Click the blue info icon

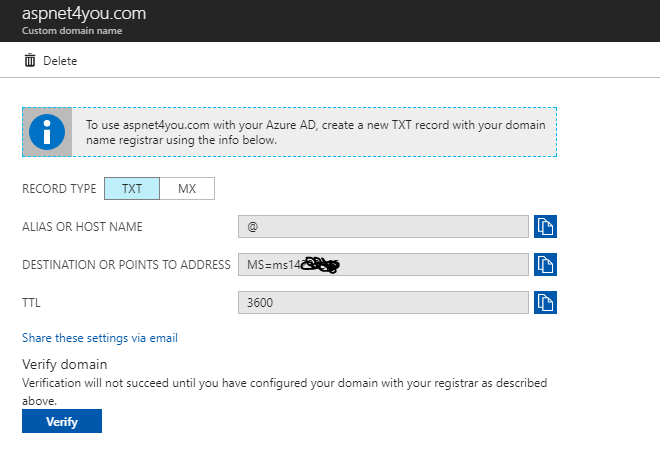tap(47, 132)
